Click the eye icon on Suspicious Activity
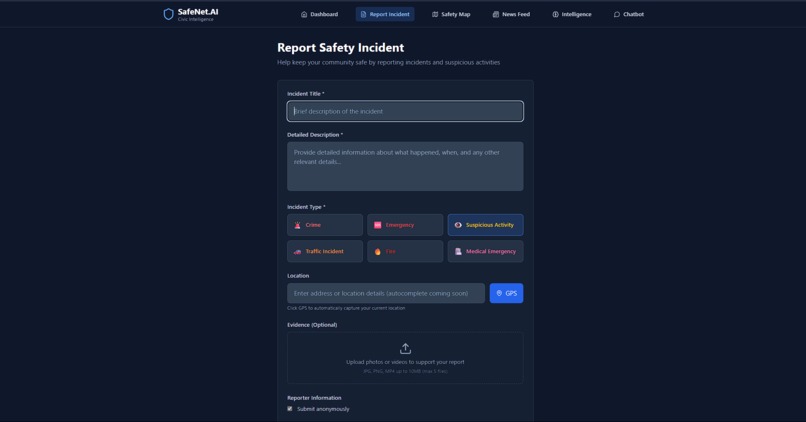The width and height of the screenshot is (806, 422). [x=458, y=225]
